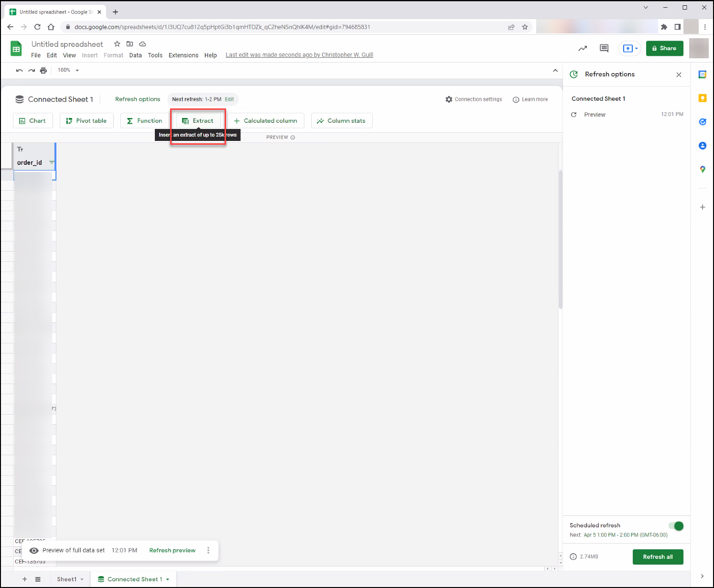This screenshot has height=588, width=714.
Task: Close the Refresh options panel
Action: coord(679,75)
